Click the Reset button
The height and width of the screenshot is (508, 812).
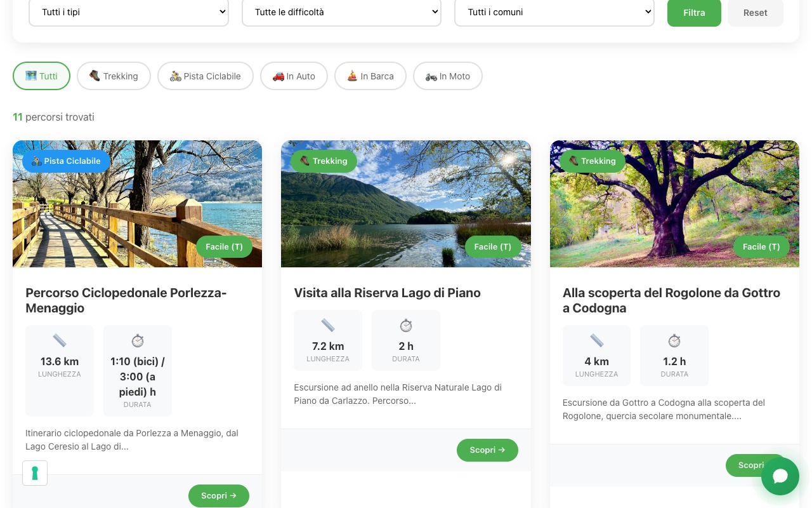[x=756, y=13]
